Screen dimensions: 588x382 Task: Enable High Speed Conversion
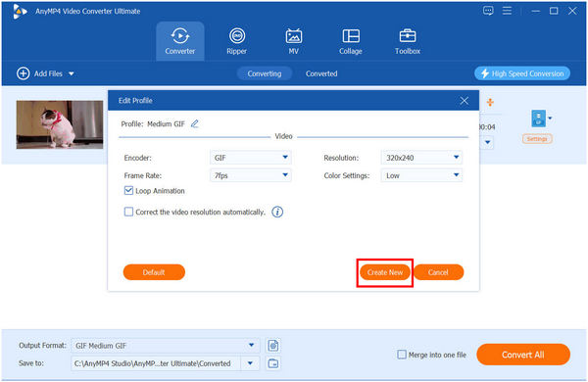(522, 73)
